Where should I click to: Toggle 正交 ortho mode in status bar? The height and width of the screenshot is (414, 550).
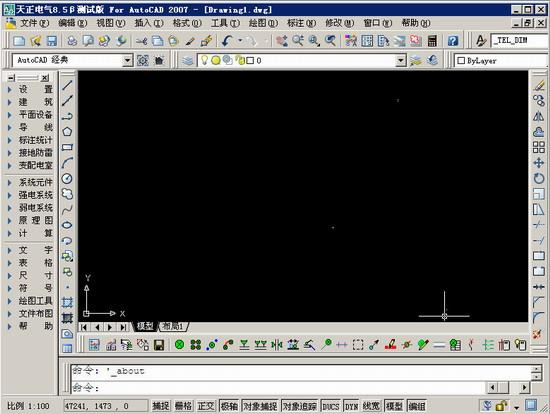click(x=206, y=406)
